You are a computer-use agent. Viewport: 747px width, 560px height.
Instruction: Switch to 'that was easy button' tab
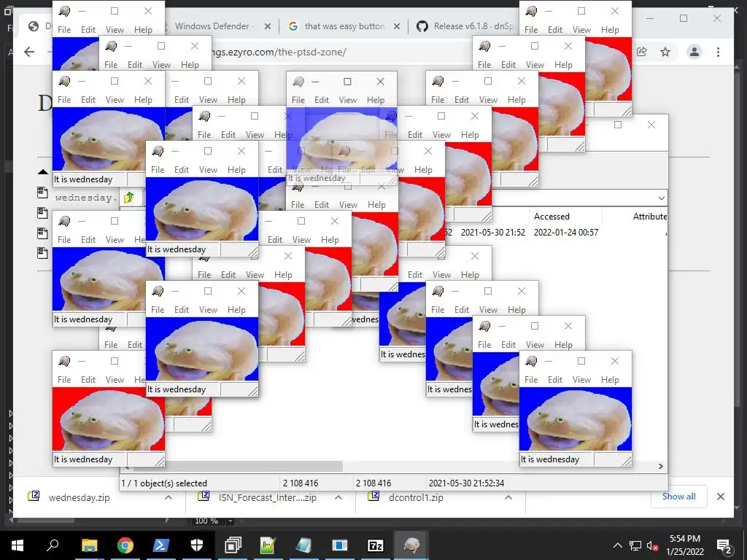click(x=344, y=26)
